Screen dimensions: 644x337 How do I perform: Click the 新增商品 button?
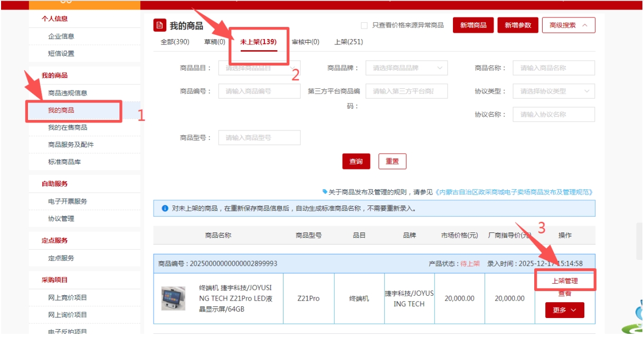click(x=473, y=25)
